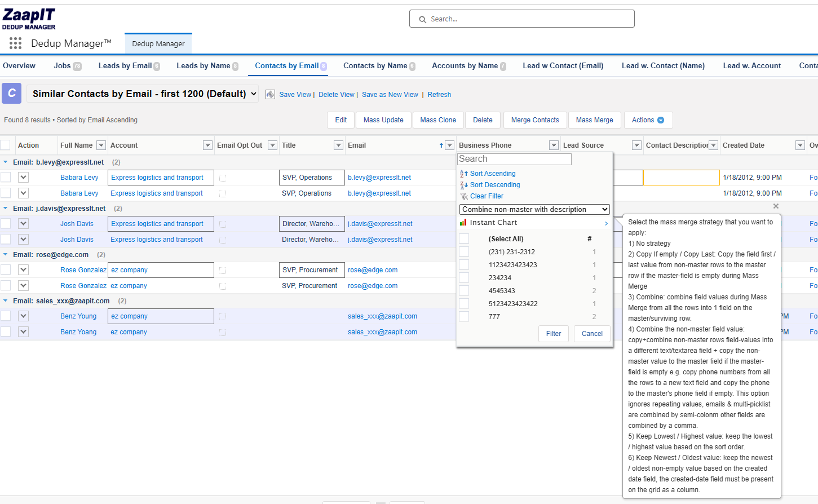818x504 pixels.
Task: Open the Similar Contacts by Email view dropdown
Action: point(143,94)
